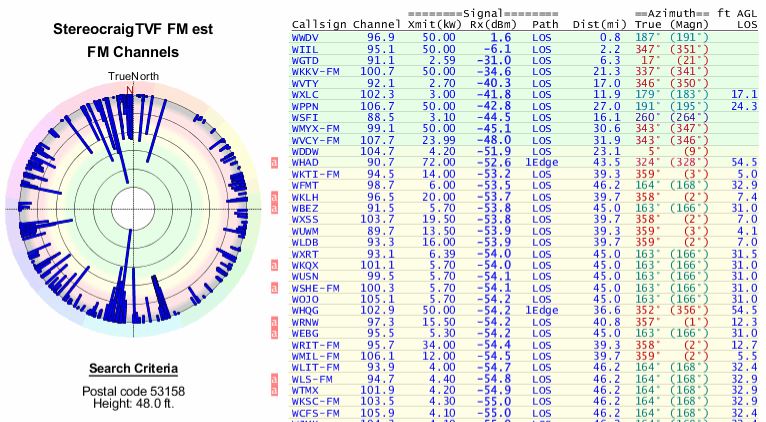Image resolution: width=766 pixels, height=422 pixels.
Task: Click the red marker icon beside WHAD
Action: (x=274, y=161)
